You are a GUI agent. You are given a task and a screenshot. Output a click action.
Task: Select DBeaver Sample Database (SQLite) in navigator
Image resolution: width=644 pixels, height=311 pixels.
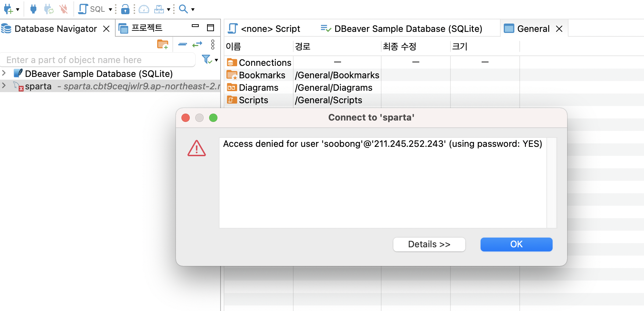[x=99, y=74]
